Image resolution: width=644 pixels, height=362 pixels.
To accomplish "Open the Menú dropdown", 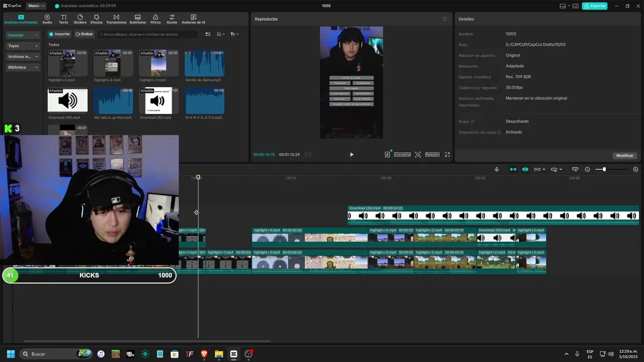I will 36,6.
